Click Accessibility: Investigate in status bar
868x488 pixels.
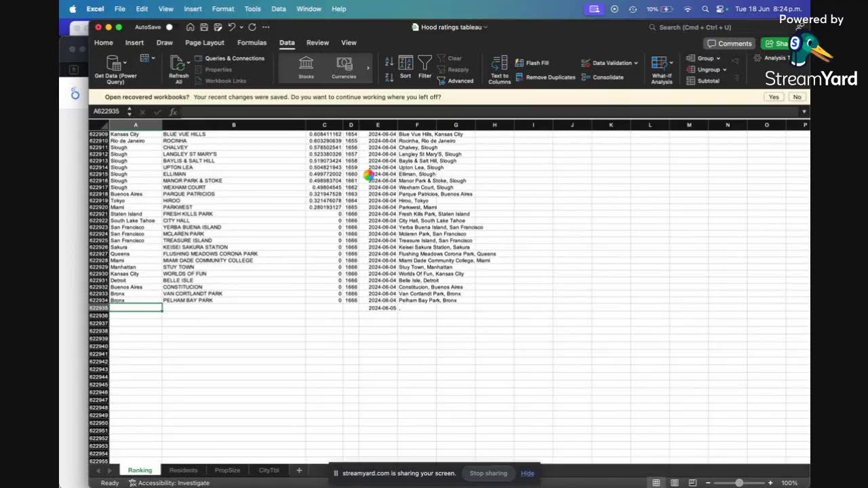[x=169, y=483]
